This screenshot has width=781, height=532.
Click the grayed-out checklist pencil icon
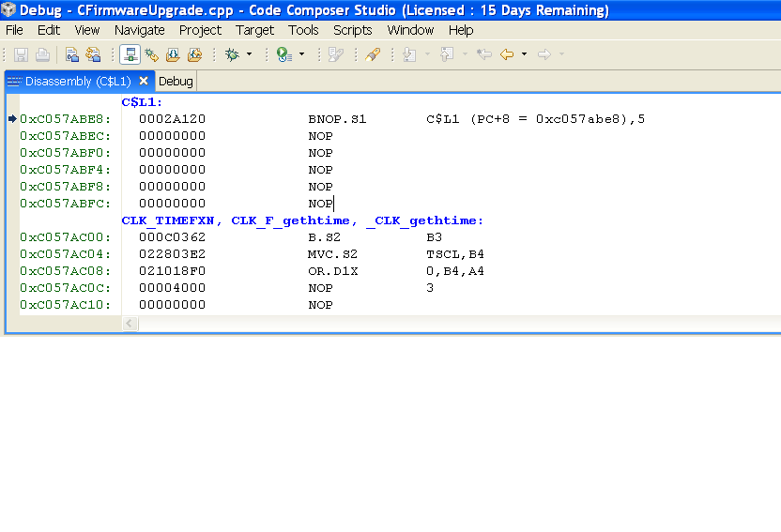point(336,54)
